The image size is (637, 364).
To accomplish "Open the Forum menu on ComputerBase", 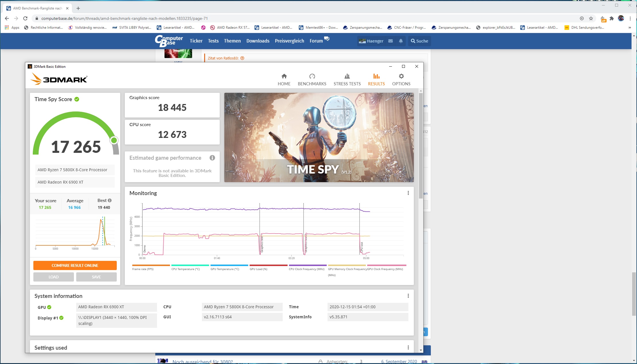I will pos(316,41).
